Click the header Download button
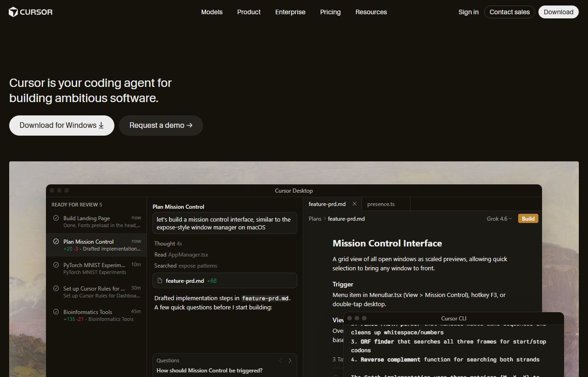This screenshot has height=377, width=588. pyautogui.click(x=559, y=12)
